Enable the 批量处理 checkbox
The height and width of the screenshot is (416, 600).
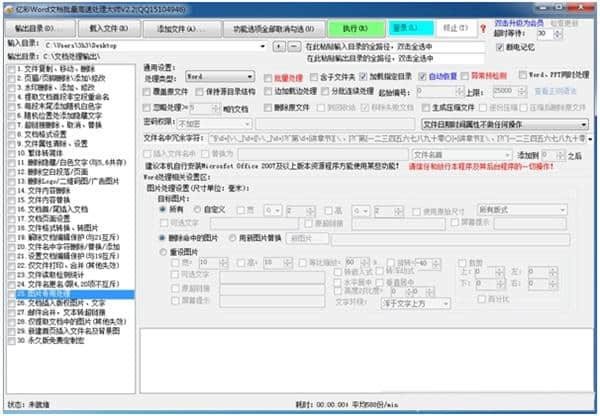262,76
